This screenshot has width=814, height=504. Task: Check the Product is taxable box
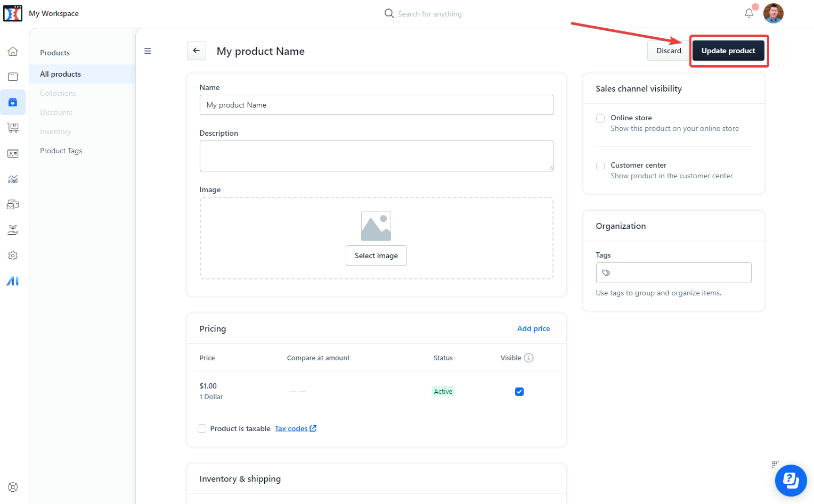[202, 428]
